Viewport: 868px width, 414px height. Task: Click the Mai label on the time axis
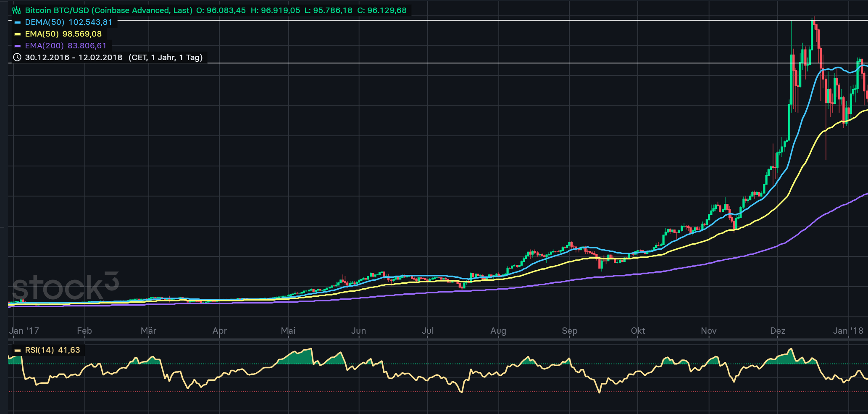[x=288, y=331]
